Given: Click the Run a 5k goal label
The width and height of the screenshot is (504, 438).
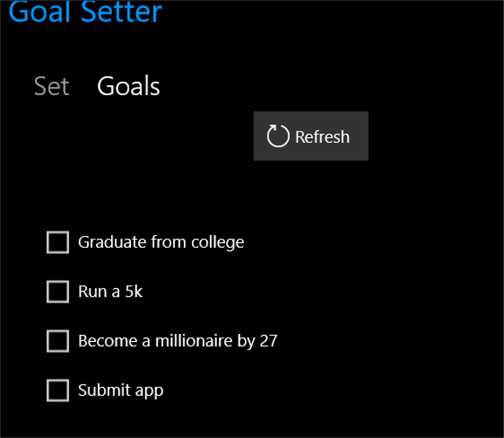Looking at the screenshot, I should click(110, 292).
